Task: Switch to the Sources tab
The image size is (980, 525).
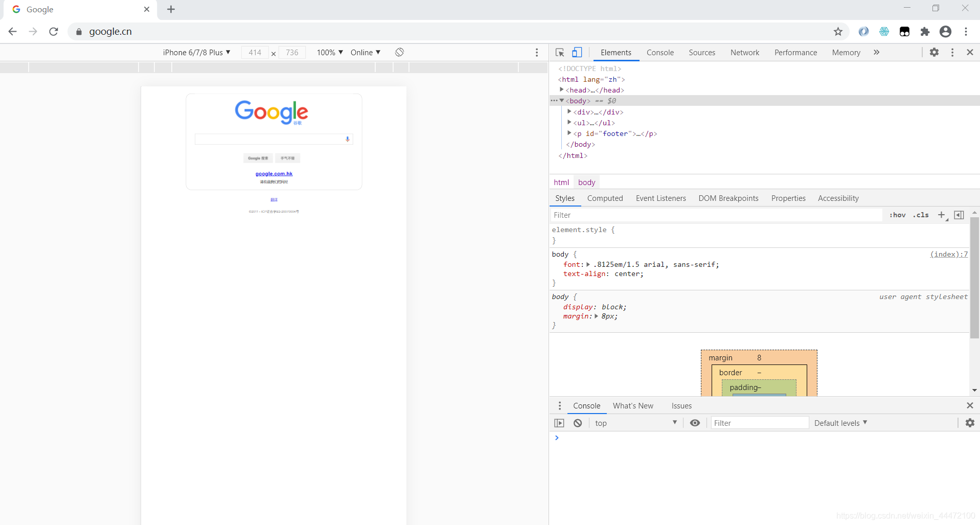Action: [702, 52]
